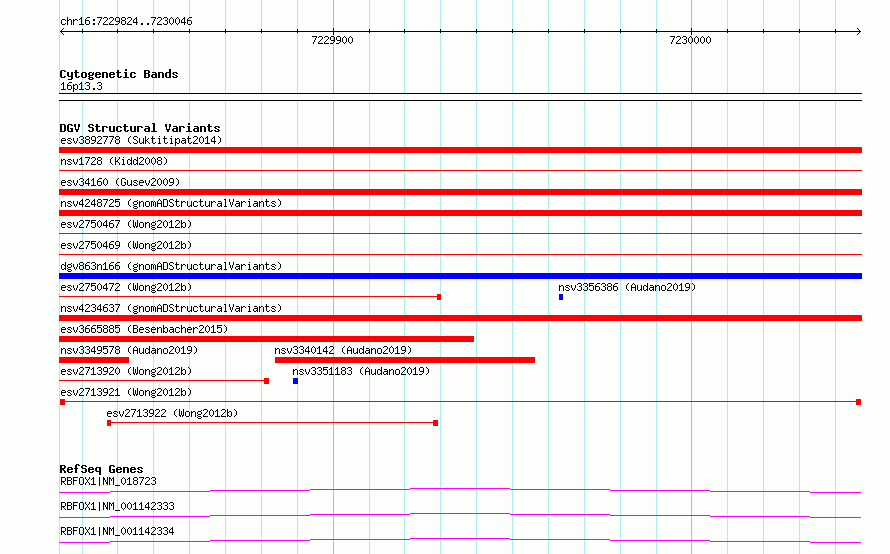Image resolution: width=890 pixels, height=554 pixels.
Task: Open esv2750469 (Wong2012b) variant label
Action: click(126, 245)
